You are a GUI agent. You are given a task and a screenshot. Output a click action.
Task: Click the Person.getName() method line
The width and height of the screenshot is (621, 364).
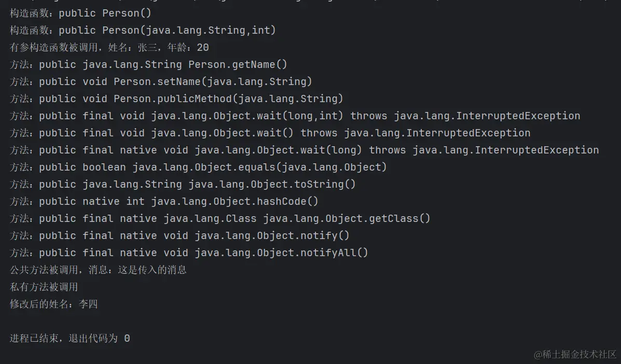[148, 65]
